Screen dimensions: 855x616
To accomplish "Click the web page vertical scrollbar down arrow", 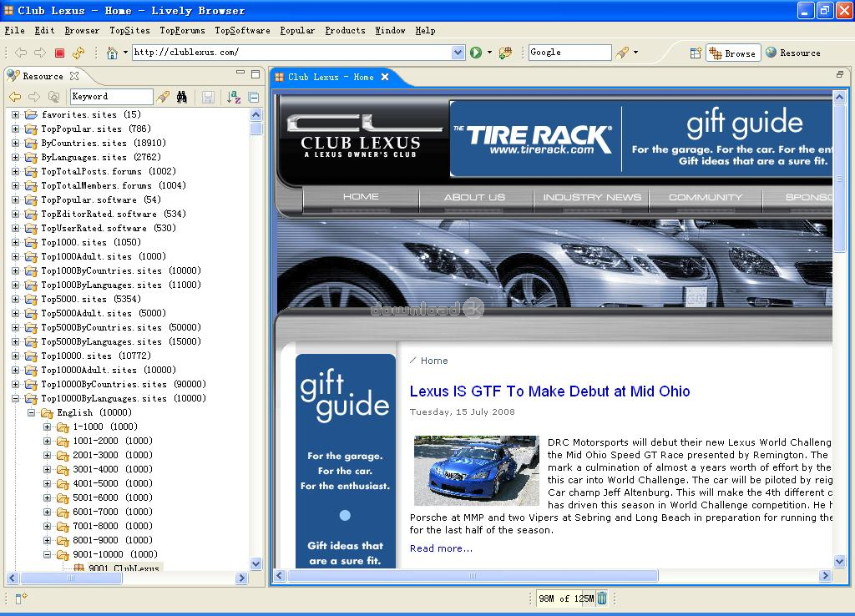I will (x=839, y=561).
